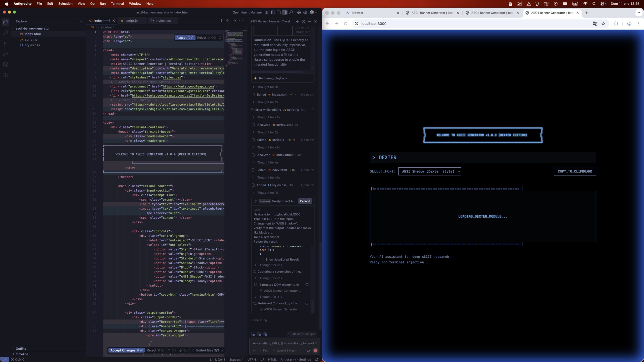Stop agent generation with red square button
Viewport: 644px width, 362px height.
[315, 350]
